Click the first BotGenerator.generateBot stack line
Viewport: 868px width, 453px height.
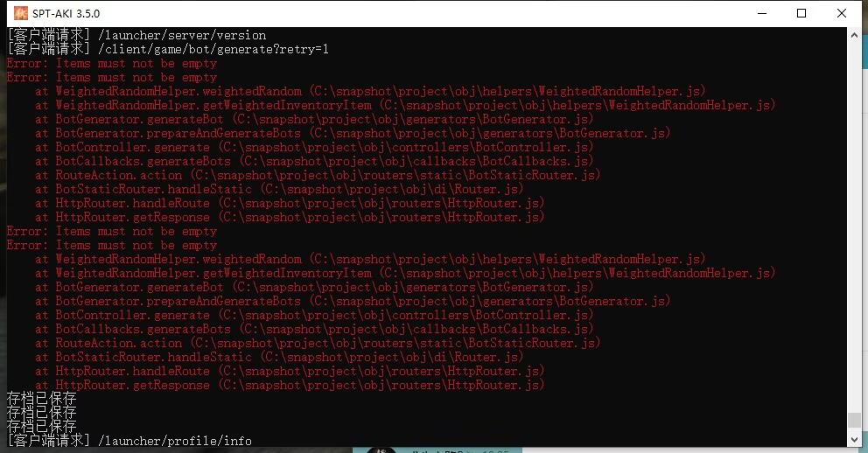(314, 119)
